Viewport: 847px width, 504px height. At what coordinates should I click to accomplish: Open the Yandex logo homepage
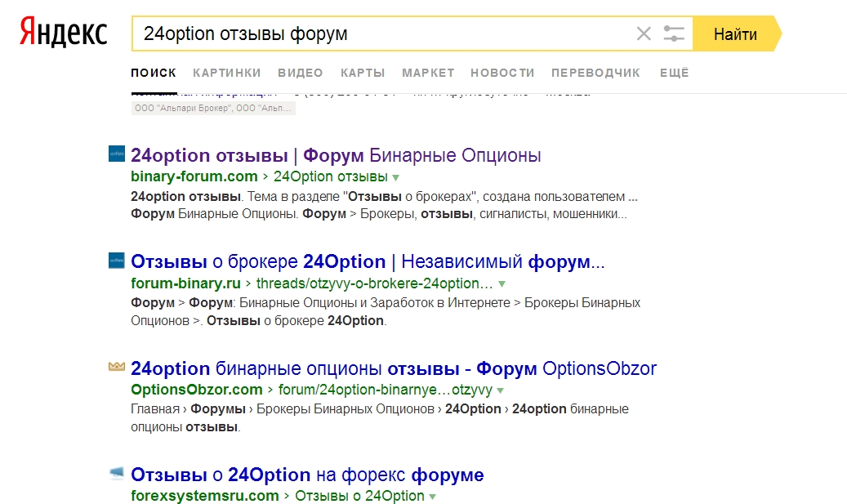[64, 33]
